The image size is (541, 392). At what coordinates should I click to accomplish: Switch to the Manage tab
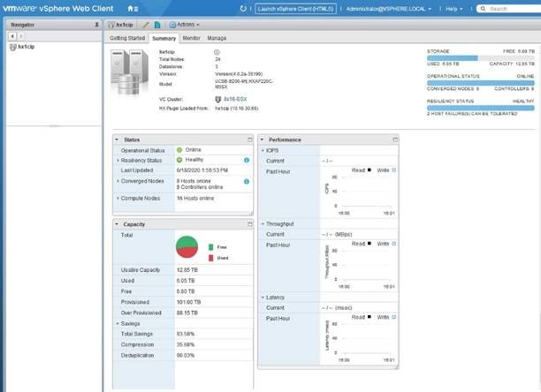coord(217,38)
